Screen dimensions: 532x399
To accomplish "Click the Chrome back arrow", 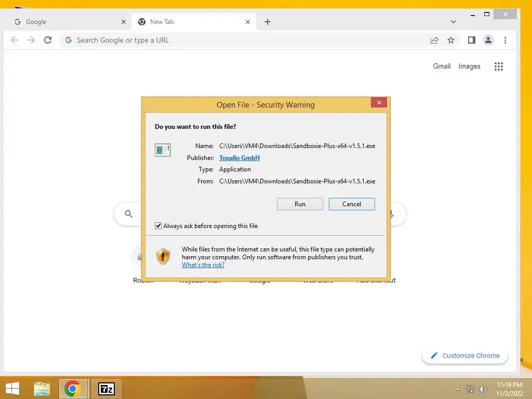I will tap(14, 40).
